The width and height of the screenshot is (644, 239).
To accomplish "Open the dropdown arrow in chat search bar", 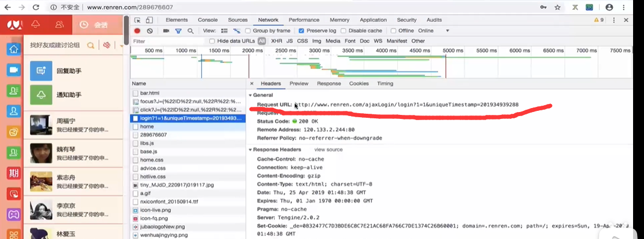I will point(121,45).
